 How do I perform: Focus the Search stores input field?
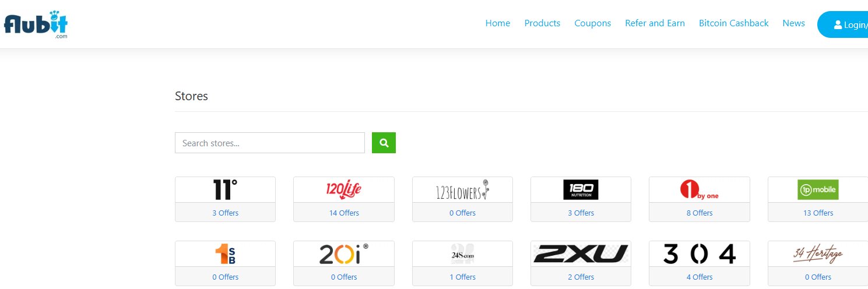[x=270, y=143]
